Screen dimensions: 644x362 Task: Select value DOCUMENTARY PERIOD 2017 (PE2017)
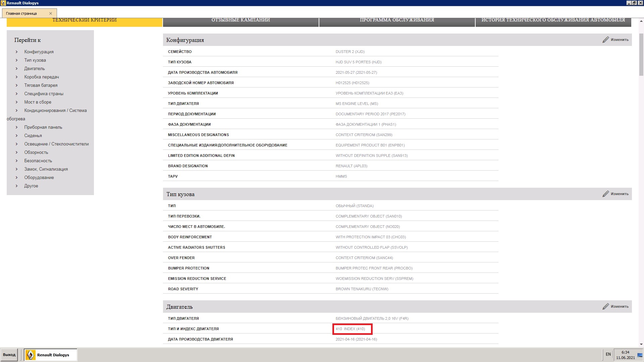click(370, 114)
